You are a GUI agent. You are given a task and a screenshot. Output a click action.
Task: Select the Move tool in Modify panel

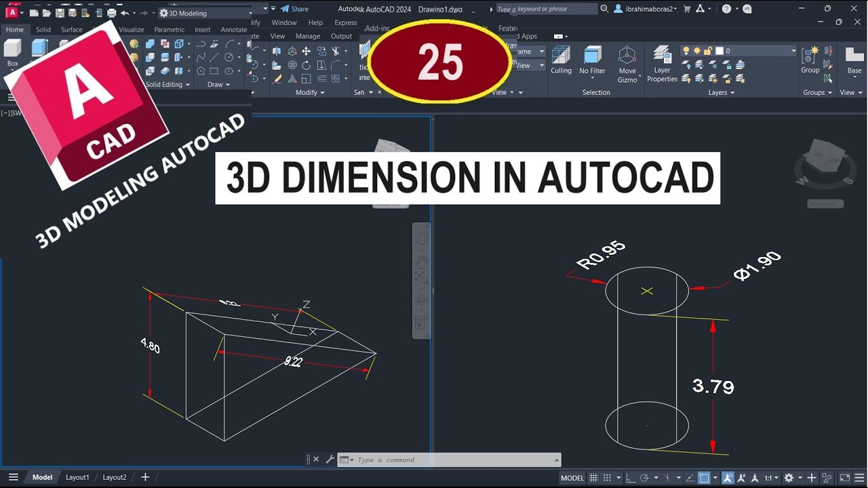coord(307,51)
